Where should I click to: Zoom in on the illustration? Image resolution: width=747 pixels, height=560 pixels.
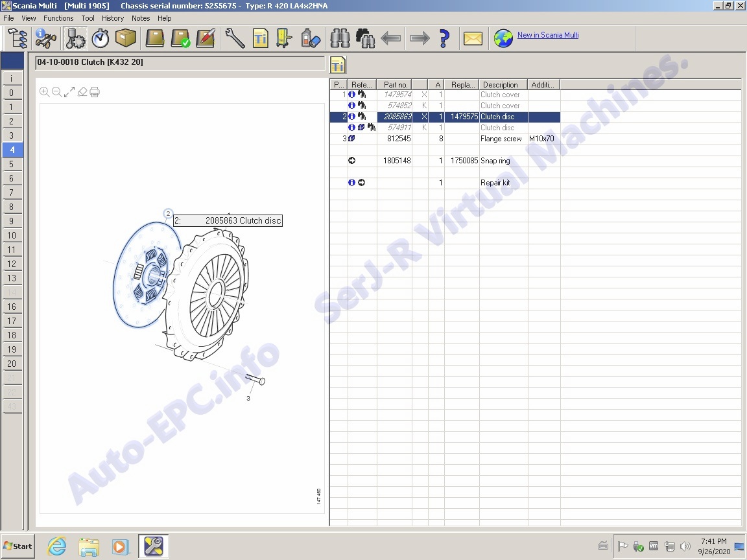coord(44,91)
